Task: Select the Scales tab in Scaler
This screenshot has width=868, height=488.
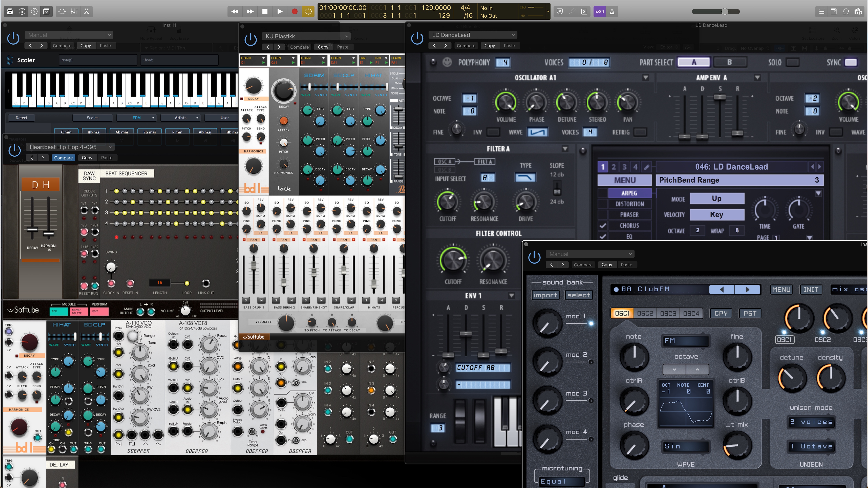Action: pos(93,118)
